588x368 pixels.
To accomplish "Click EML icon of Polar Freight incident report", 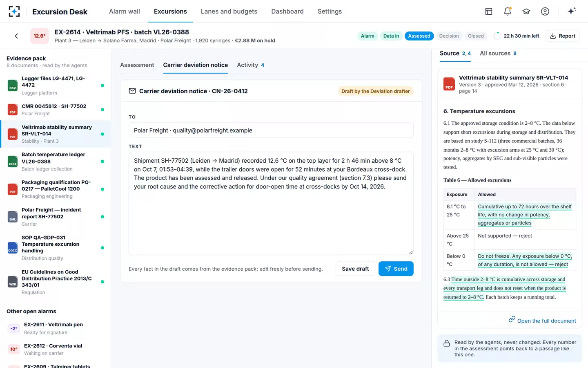I will click(x=13, y=217).
